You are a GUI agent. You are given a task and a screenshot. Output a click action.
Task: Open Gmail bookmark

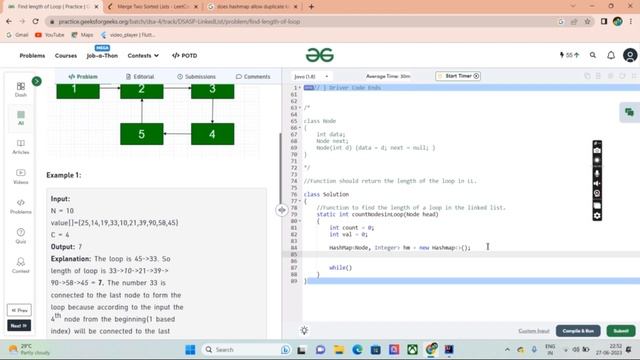pos(17,35)
